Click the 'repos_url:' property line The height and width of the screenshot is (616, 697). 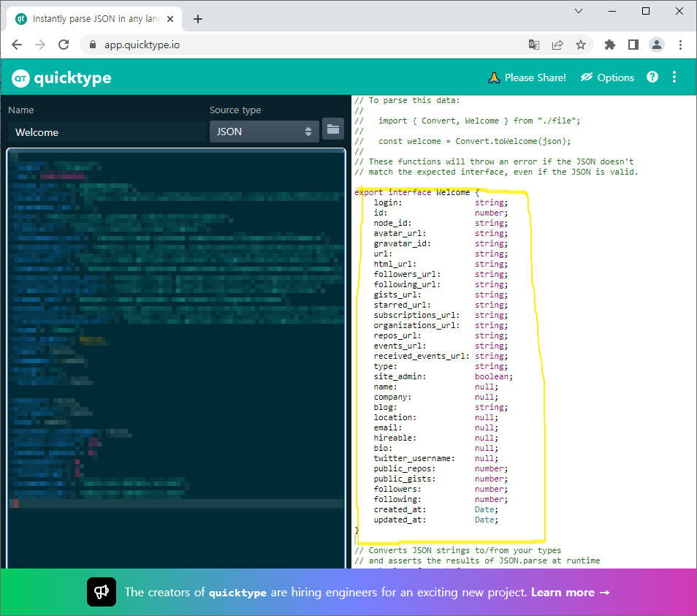[x=441, y=335]
